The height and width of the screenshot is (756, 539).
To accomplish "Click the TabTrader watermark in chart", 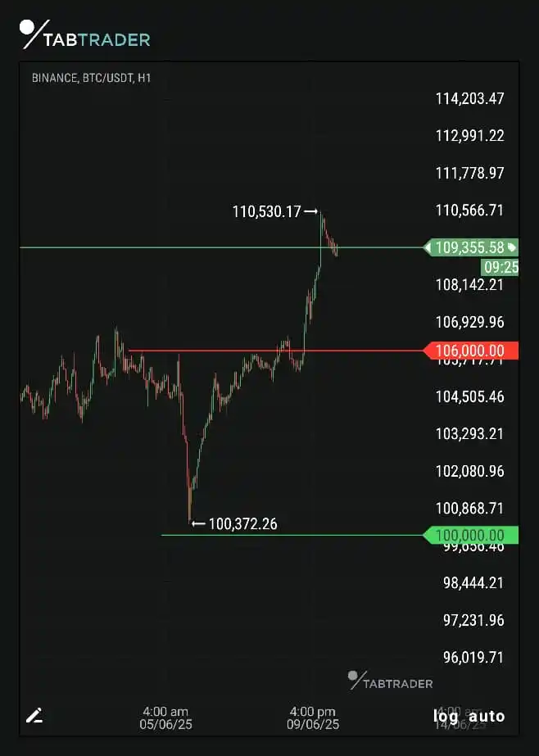I will 391,681.
